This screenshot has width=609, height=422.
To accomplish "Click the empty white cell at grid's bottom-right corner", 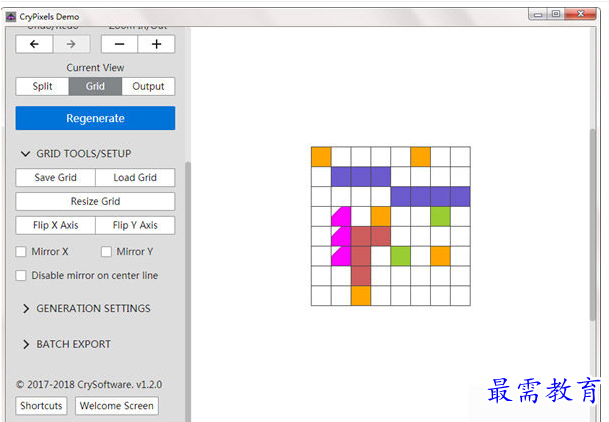I will [x=460, y=296].
